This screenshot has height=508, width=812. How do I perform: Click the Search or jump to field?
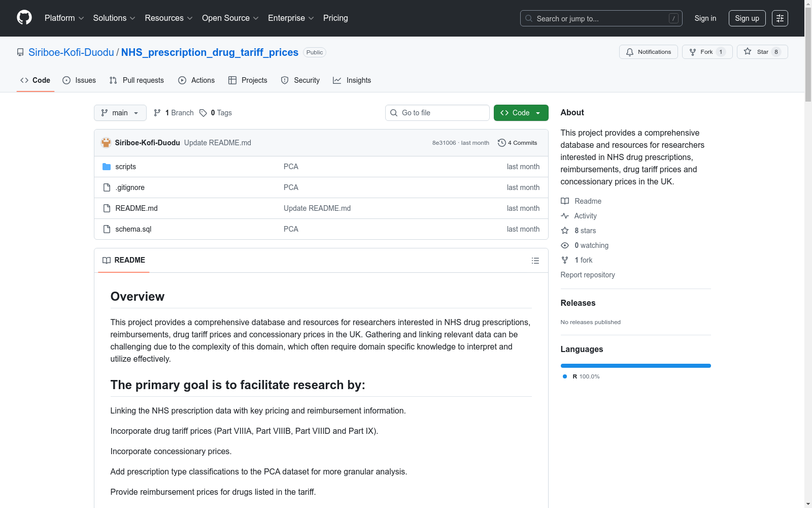[601, 18]
